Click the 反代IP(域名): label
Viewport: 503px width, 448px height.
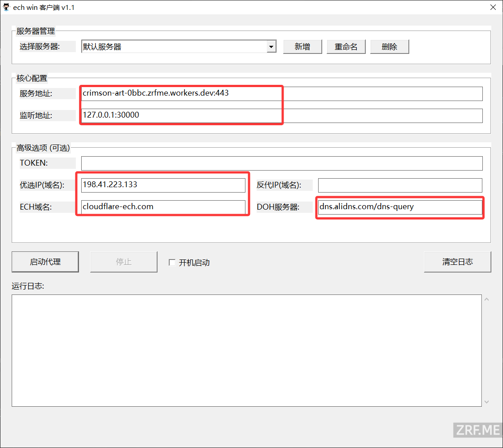coord(279,185)
